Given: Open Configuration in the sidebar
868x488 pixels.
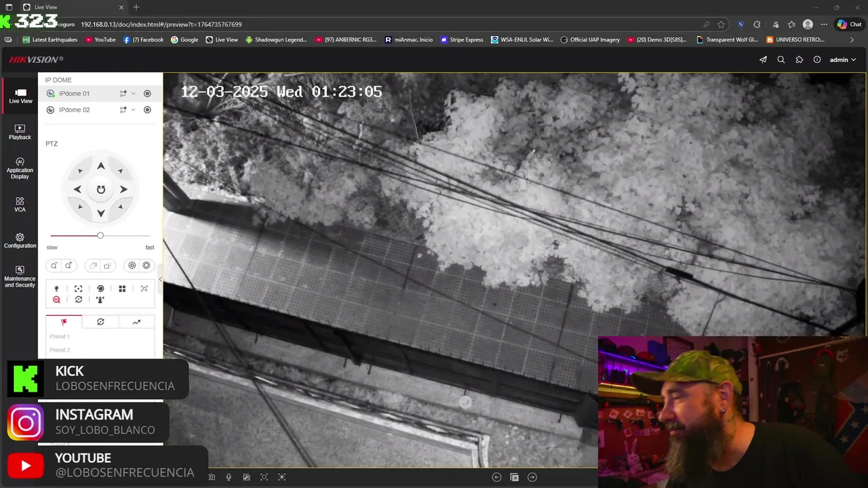Looking at the screenshot, I should pos(20,241).
